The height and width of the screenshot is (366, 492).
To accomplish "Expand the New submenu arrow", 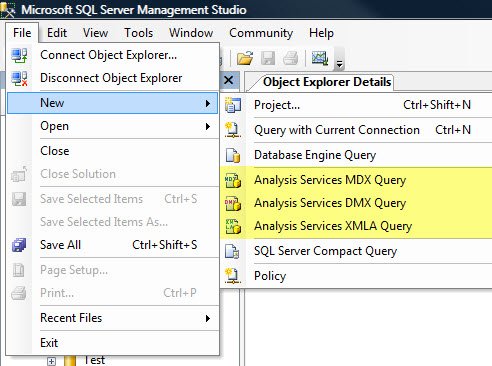I will 208,103.
